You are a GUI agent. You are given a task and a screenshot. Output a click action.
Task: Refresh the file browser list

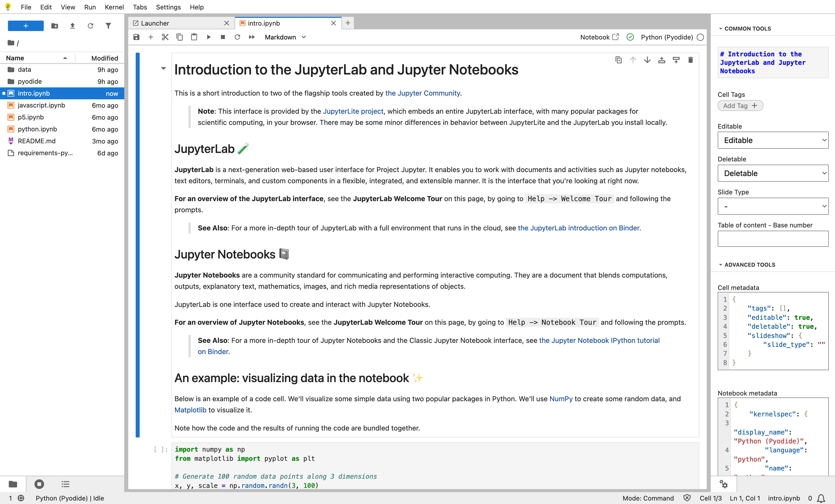coord(90,26)
